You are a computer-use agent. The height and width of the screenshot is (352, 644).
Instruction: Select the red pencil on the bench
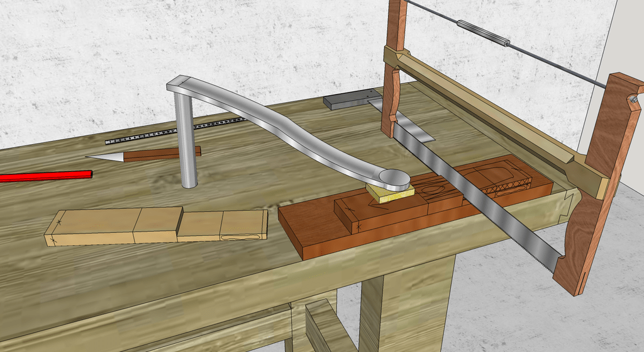(45, 176)
